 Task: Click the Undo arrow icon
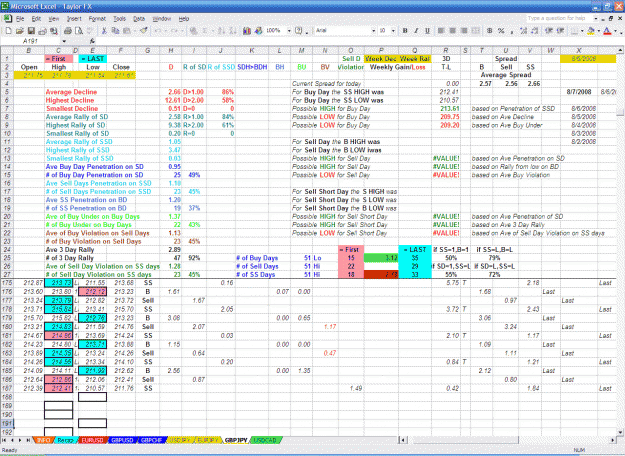(x=158, y=31)
